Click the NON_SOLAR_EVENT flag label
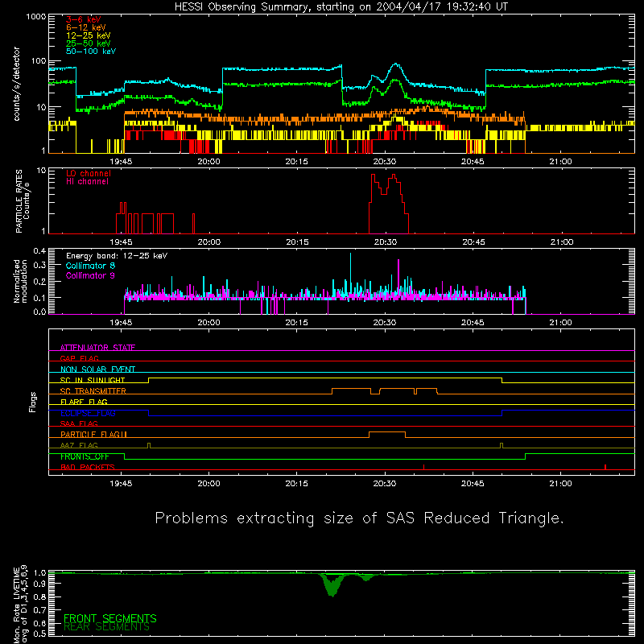 [97, 369]
